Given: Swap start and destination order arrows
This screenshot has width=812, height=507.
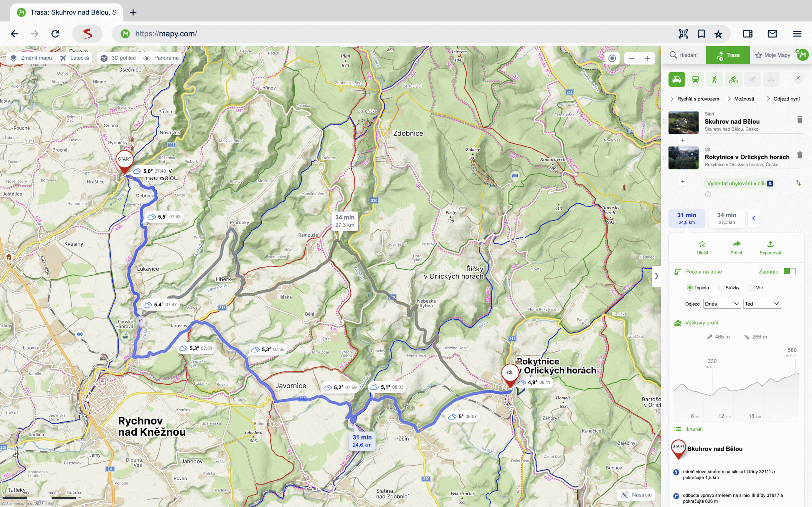Looking at the screenshot, I should pos(798,183).
